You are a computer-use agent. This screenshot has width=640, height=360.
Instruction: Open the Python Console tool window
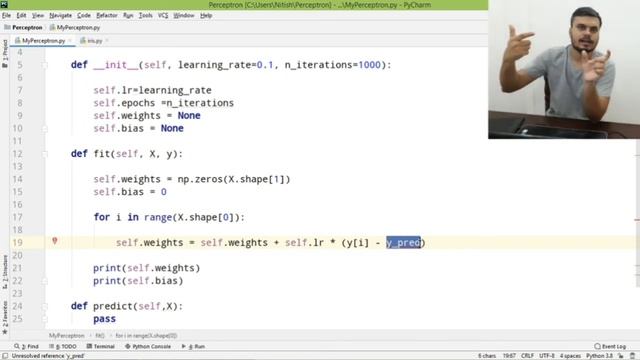click(148, 346)
